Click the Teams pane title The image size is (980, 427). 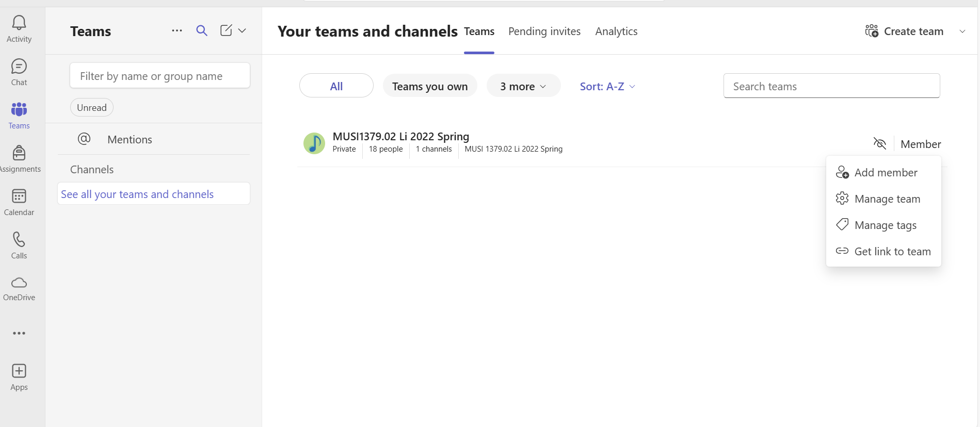click(x=91, y=31)
